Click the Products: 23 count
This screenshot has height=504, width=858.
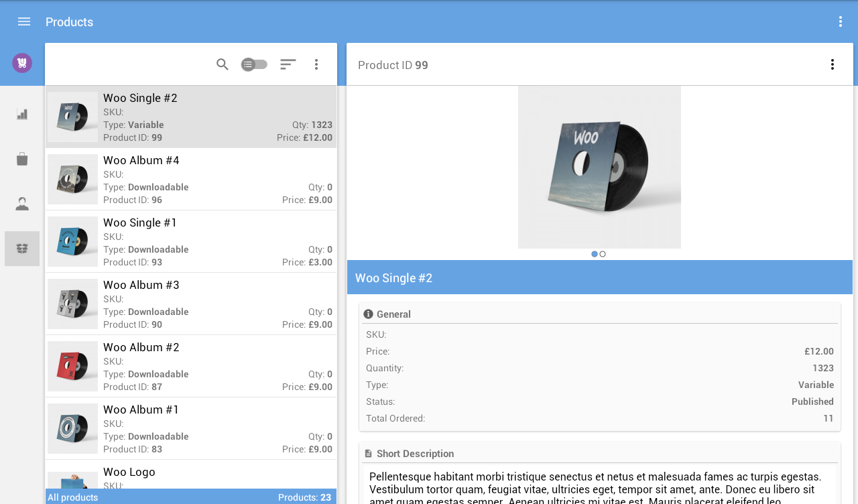click(x=305, y=497)
